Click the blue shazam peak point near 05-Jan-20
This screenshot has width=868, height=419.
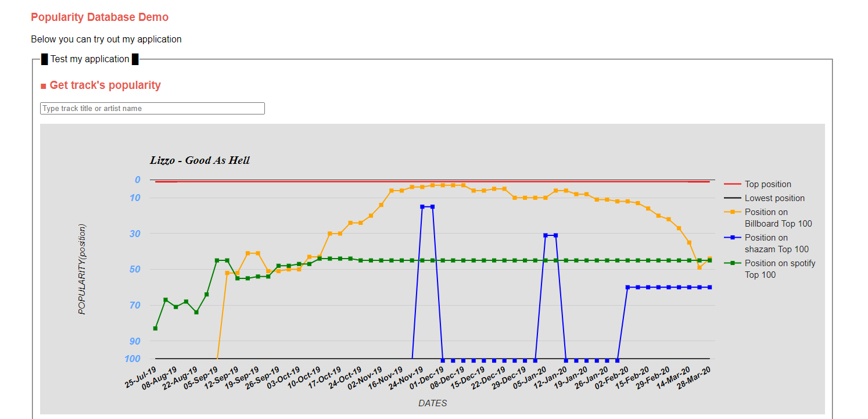(x=546, y=235)
